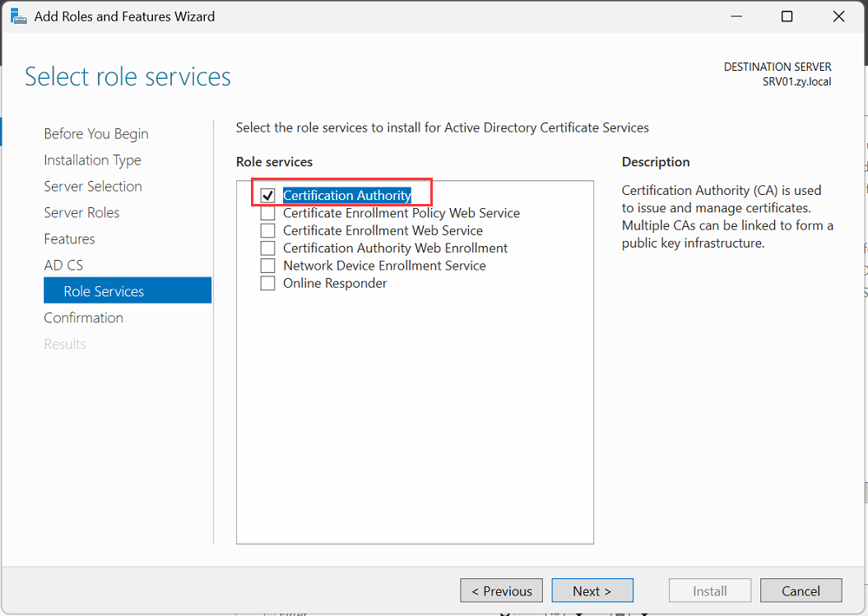The height and width of the screenshot is (616, 868).
Task: Jump to the Confirmation step
Action: pos(84,317)
